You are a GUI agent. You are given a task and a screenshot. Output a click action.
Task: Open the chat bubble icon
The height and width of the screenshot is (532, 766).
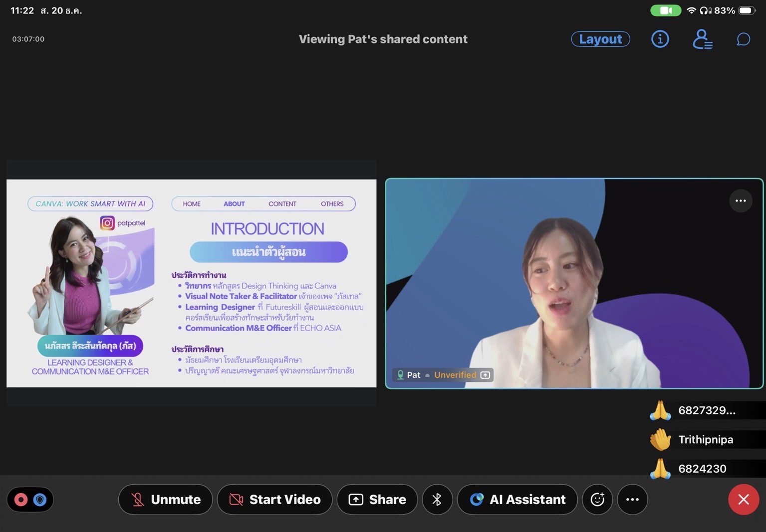[x=743, y=39]
